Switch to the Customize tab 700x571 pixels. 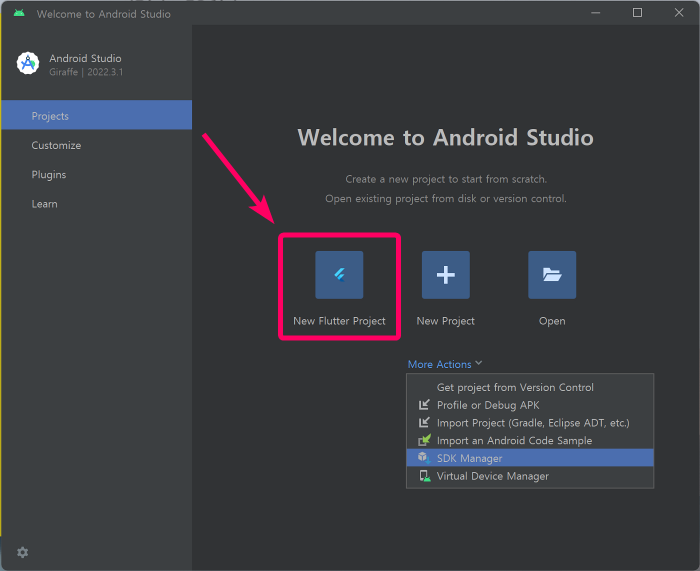point(97,145)
